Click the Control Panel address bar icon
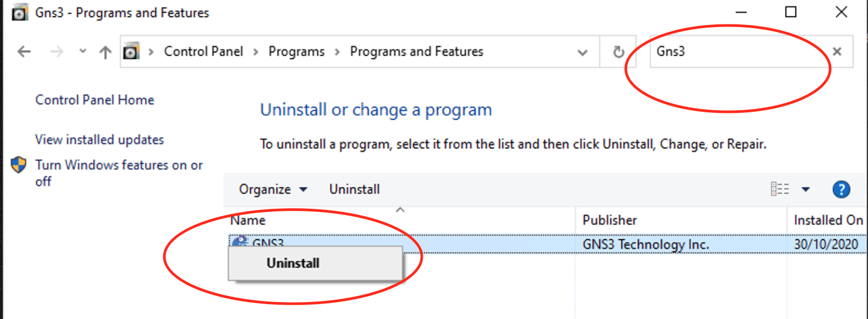868x319 pixels. coord(131,51)
